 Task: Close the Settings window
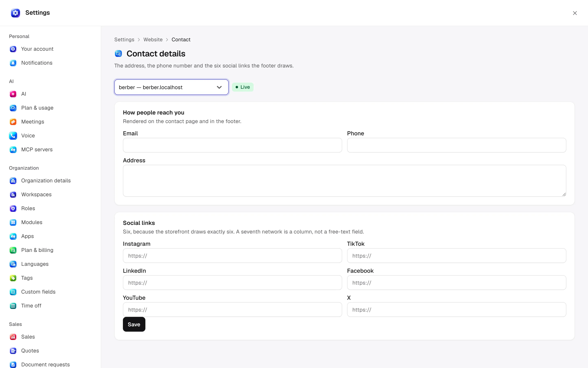[x=575, y=13]
